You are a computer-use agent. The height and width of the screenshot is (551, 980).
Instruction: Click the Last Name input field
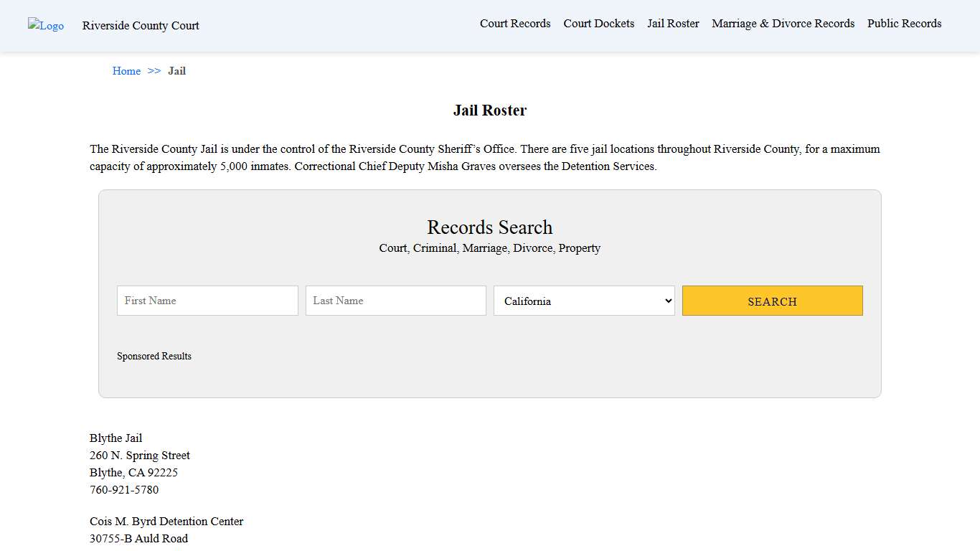(x=395, y=301)
